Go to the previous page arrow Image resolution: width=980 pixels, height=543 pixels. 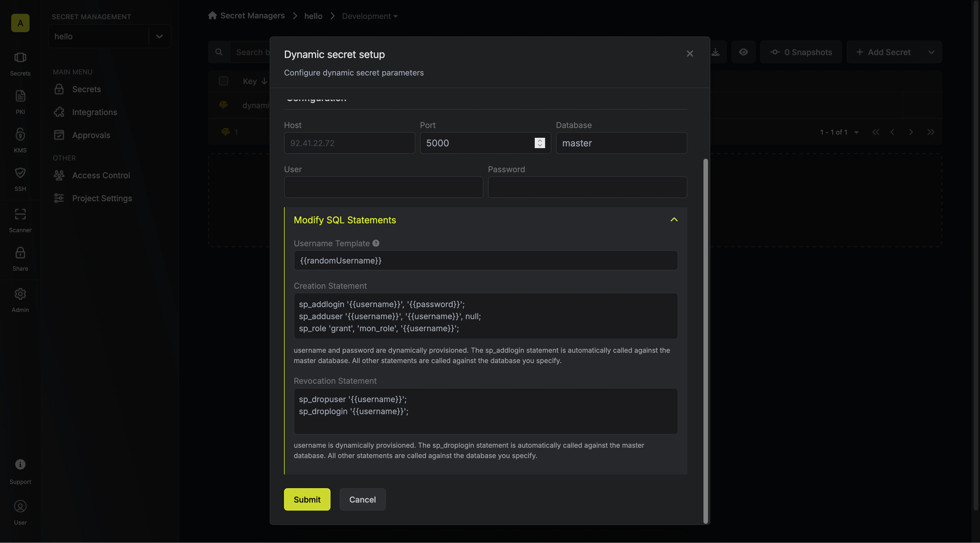(x=892, y=132)
